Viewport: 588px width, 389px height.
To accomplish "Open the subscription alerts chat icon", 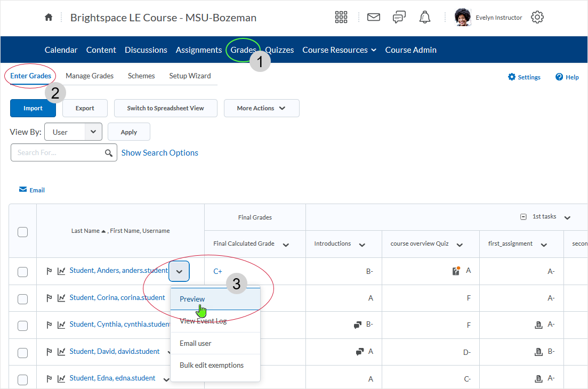I will [x=399, y=17].
